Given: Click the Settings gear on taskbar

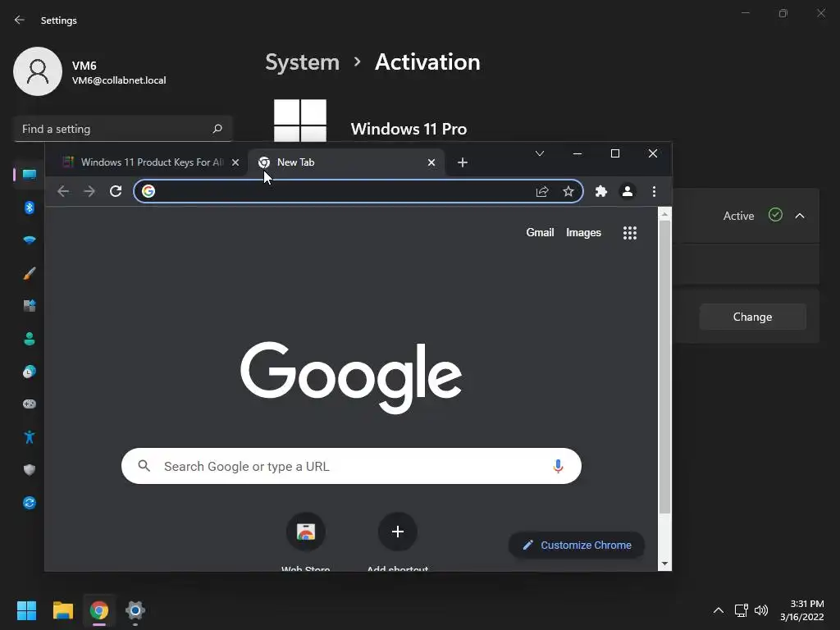Looking at the screenshot, I should tap(135, 610).
